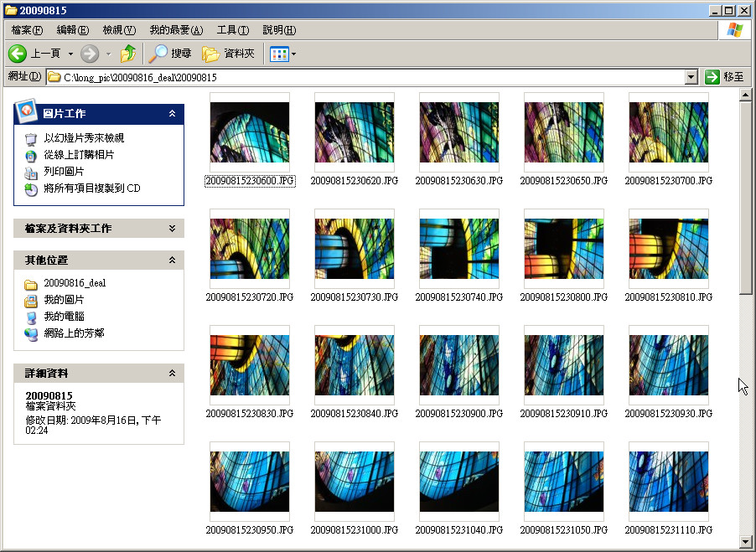This screenshot has width=756, height=552.
Task: Click the address bar path field
Action: pos(366,77)
